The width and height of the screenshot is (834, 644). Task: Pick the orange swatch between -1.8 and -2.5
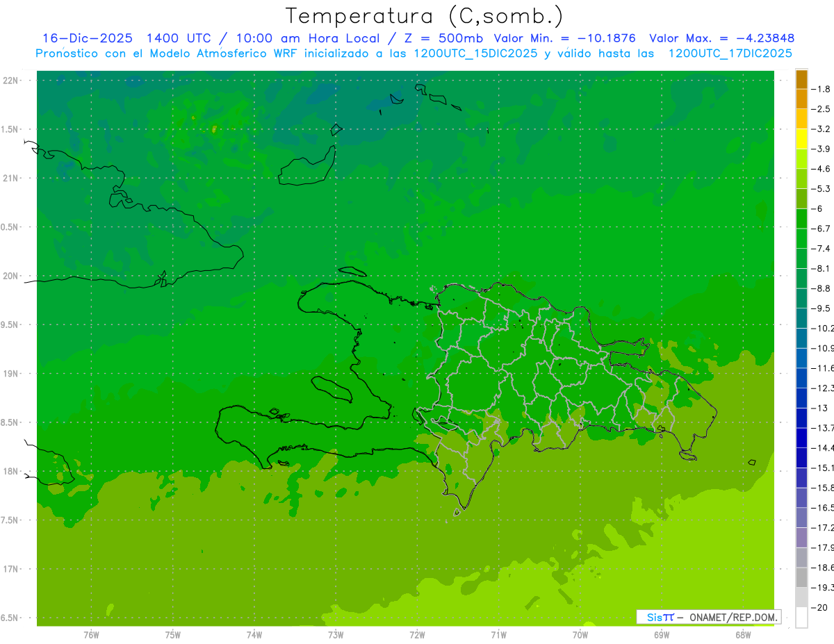point(801,99)
